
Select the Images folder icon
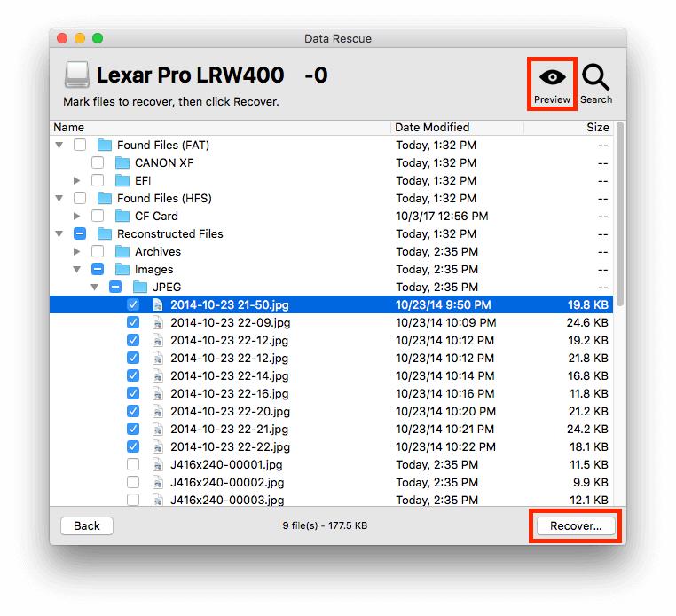(122, 269)
